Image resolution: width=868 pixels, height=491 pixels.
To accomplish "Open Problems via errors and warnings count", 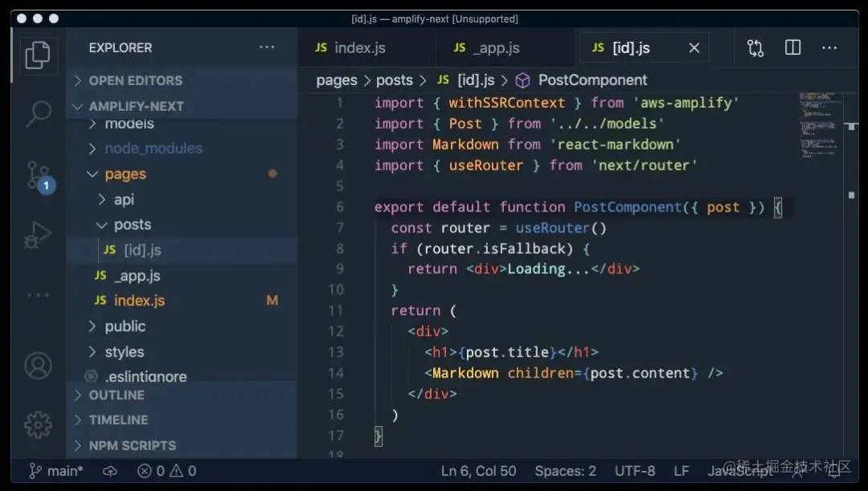I will click(166, 471).
